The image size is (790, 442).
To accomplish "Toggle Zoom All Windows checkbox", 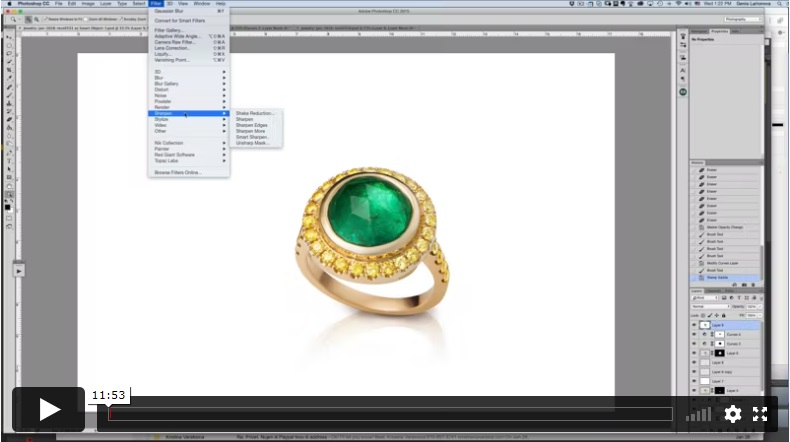I will (86, 19).
